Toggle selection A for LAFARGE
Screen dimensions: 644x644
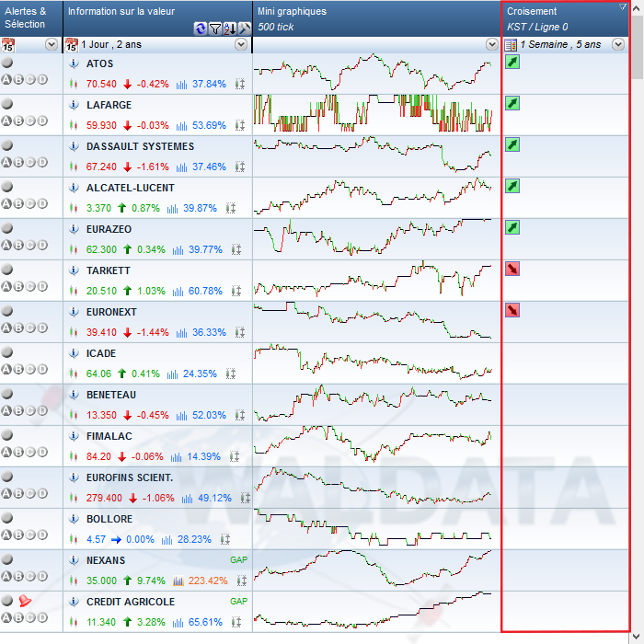click(x=6, y=121)
